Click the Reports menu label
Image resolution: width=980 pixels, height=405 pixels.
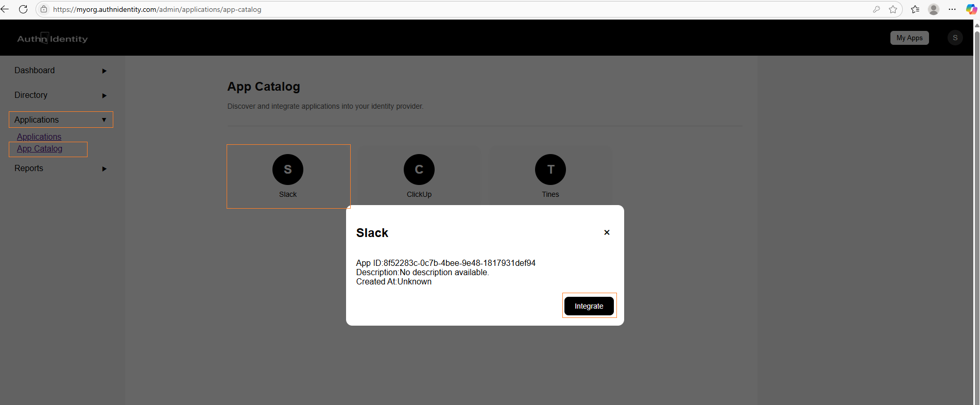tap(29, 168)
